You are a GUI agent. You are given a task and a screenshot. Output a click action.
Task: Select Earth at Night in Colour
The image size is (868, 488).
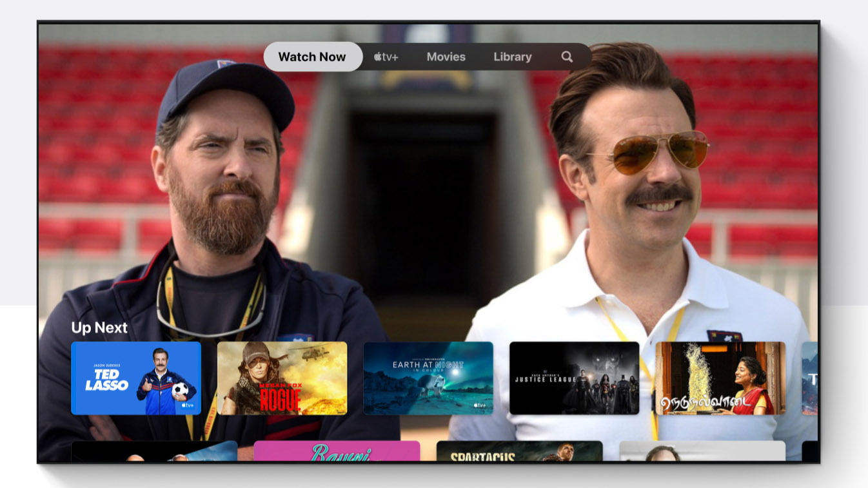[x=429, y=378]
